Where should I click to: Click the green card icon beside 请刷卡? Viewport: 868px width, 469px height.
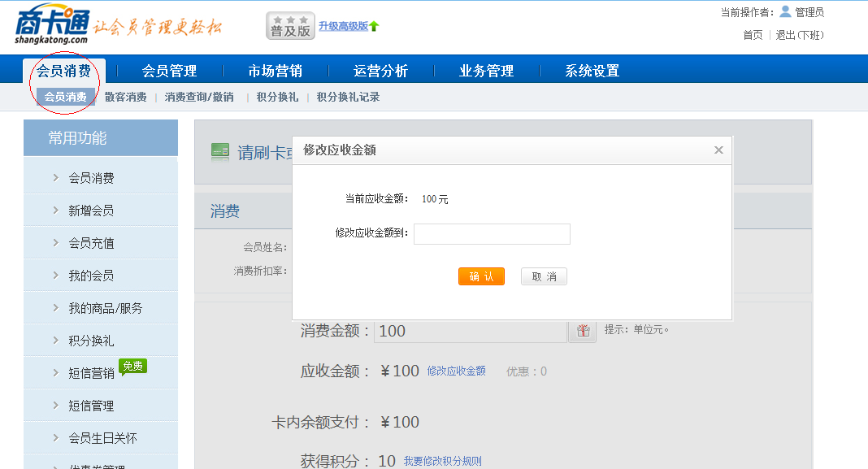[219, 151]
